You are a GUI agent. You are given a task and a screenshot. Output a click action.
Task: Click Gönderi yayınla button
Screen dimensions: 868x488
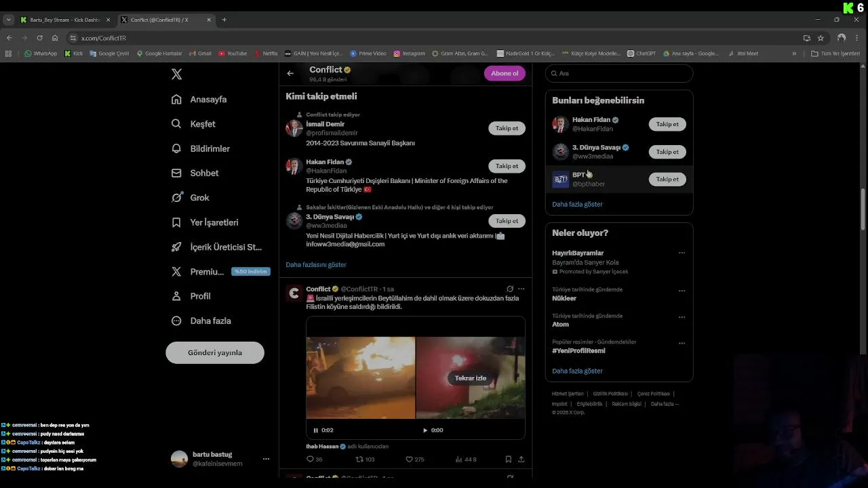[215, 352]
